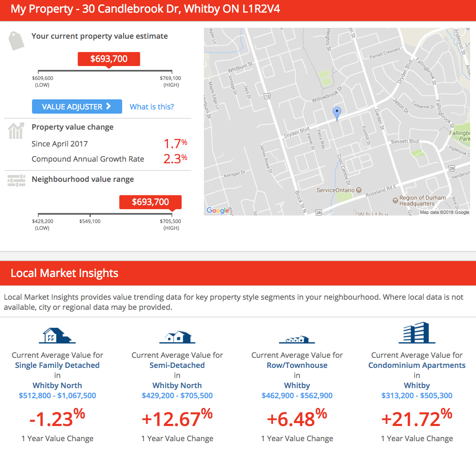Image resolution: width=476 pixels, height=458 pixels.
Task: Select the $769,100 (HIGH) estimate label
Action: (171, 82)
